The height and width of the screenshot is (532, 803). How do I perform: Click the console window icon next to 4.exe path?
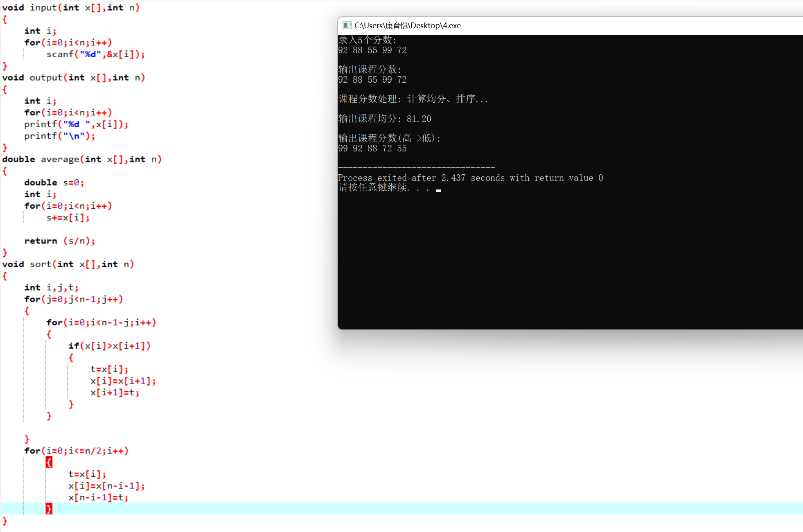tap(347, 25)
